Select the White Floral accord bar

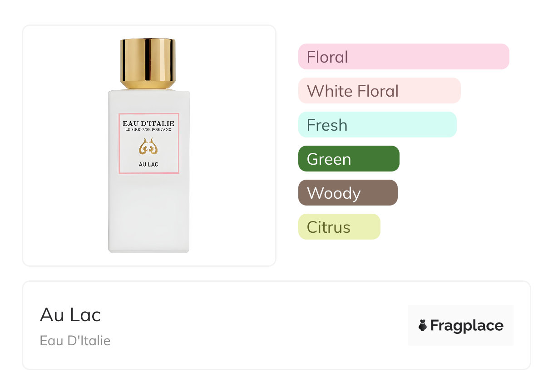379,91
